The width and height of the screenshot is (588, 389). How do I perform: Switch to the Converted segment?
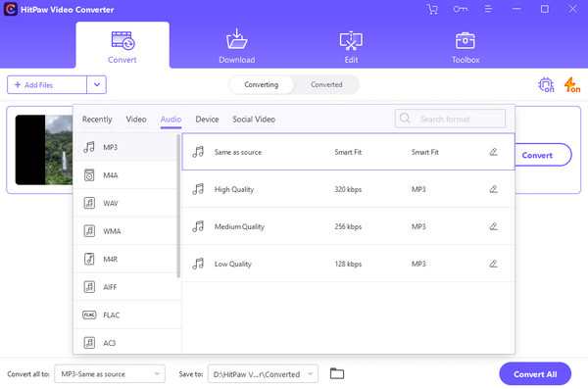tap(326, 85)
